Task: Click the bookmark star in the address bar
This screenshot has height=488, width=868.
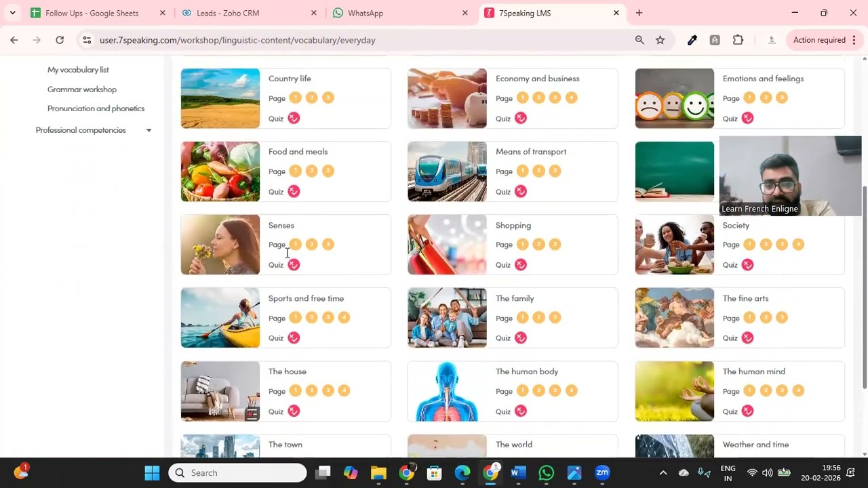Action: [x=660, y=40]
